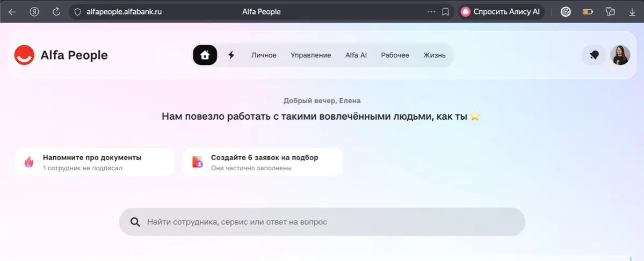
Task: Open the Жизнь menu
Action: tap(435, 55)
